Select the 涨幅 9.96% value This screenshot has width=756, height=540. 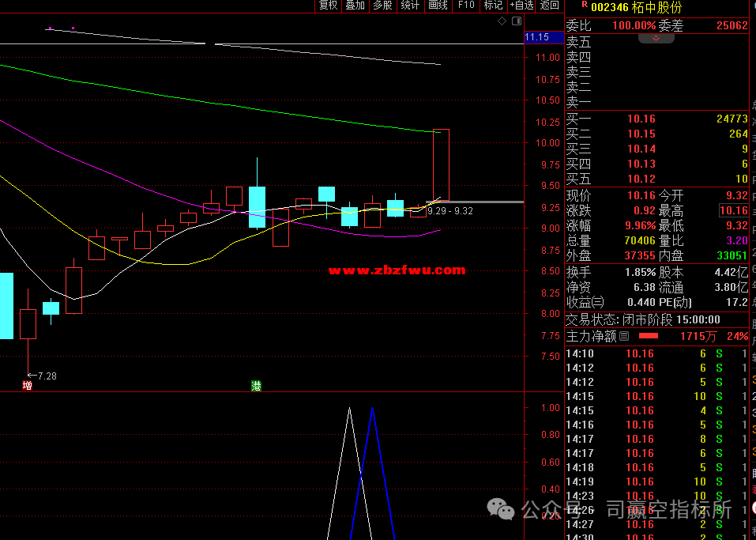(x=641, y=225)
